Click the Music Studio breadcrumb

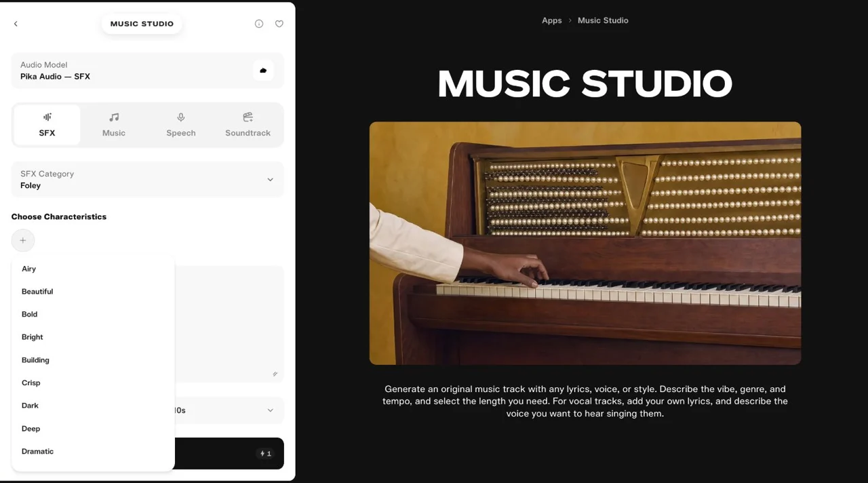(603, 20)
